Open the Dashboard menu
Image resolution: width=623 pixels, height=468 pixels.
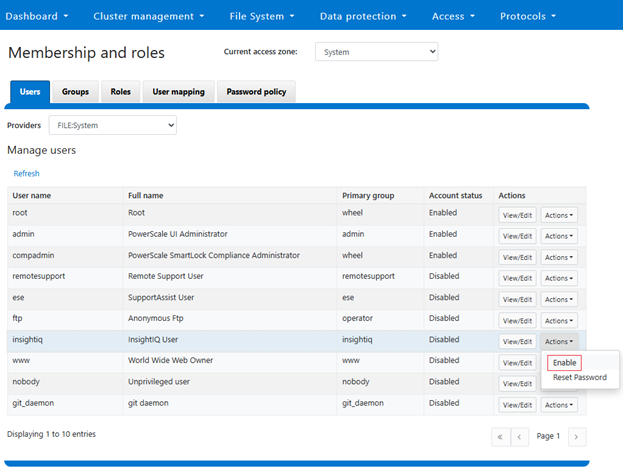[39, 16]
